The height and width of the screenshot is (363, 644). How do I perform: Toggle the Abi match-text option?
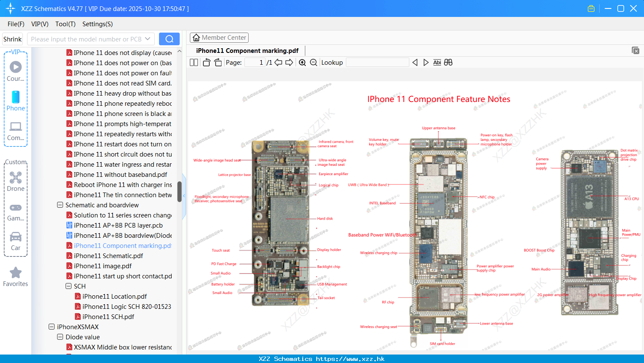(437, 63)
